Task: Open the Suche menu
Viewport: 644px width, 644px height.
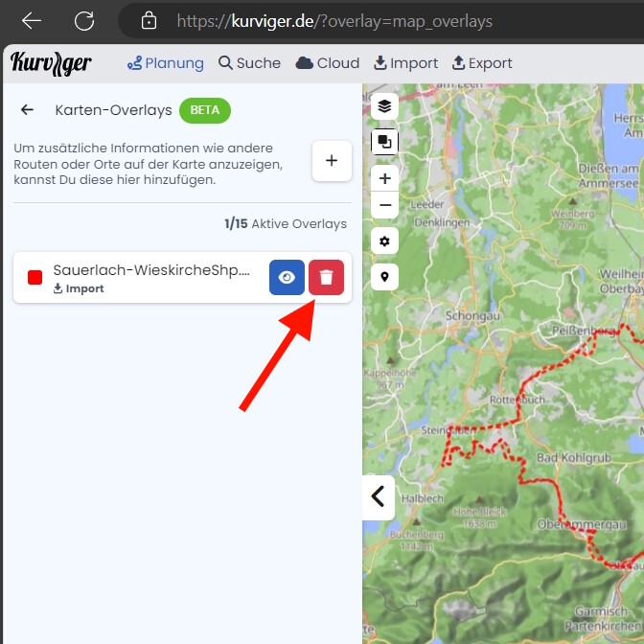Action: point(249,63)
